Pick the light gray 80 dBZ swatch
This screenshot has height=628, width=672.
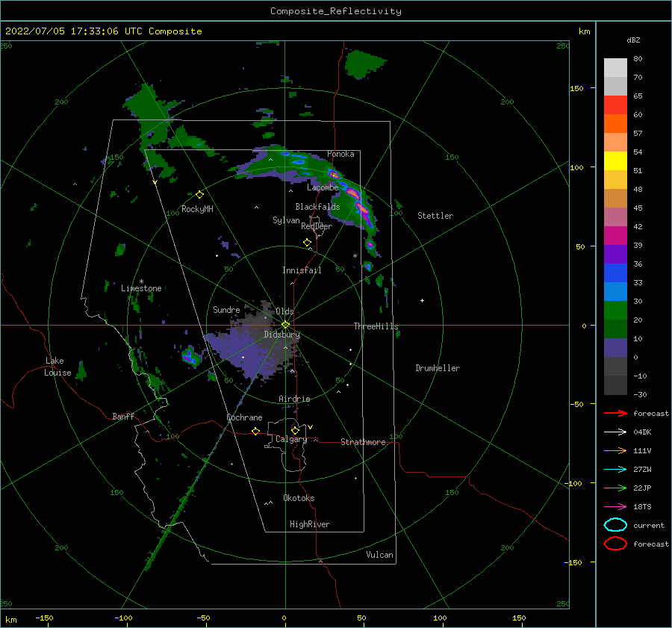click(615, 68)
